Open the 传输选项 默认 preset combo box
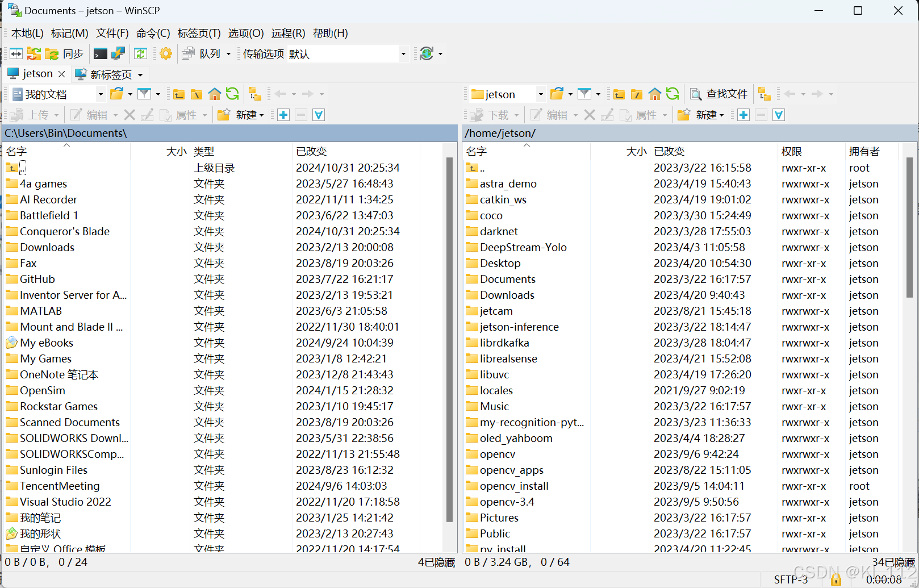Viewport: 919px width, 588px height. click(x=348, y=54)
